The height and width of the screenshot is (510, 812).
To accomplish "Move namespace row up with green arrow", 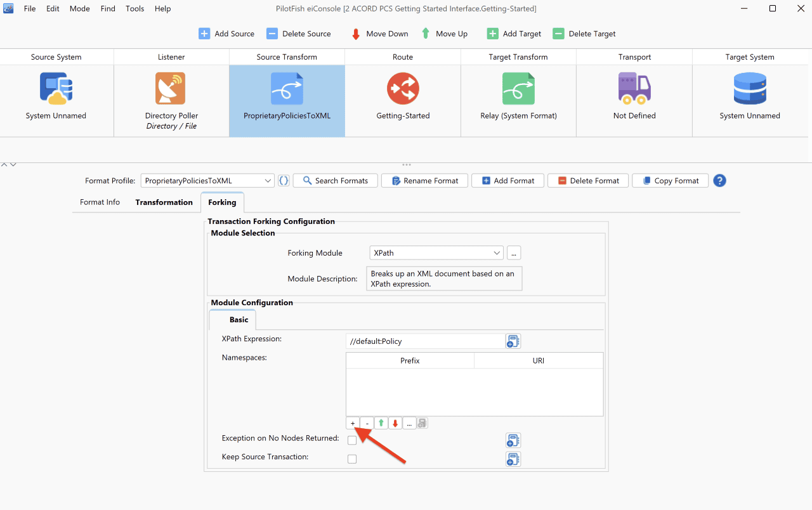I will [381, 423].
